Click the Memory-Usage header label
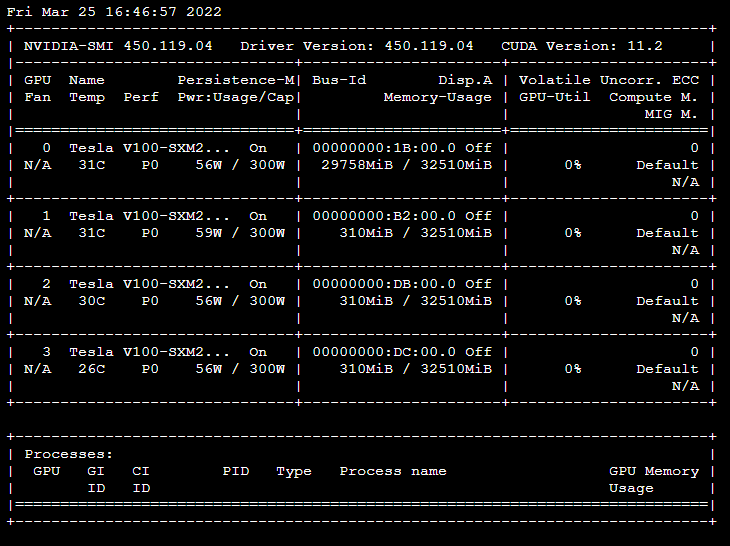 (438, 97)
